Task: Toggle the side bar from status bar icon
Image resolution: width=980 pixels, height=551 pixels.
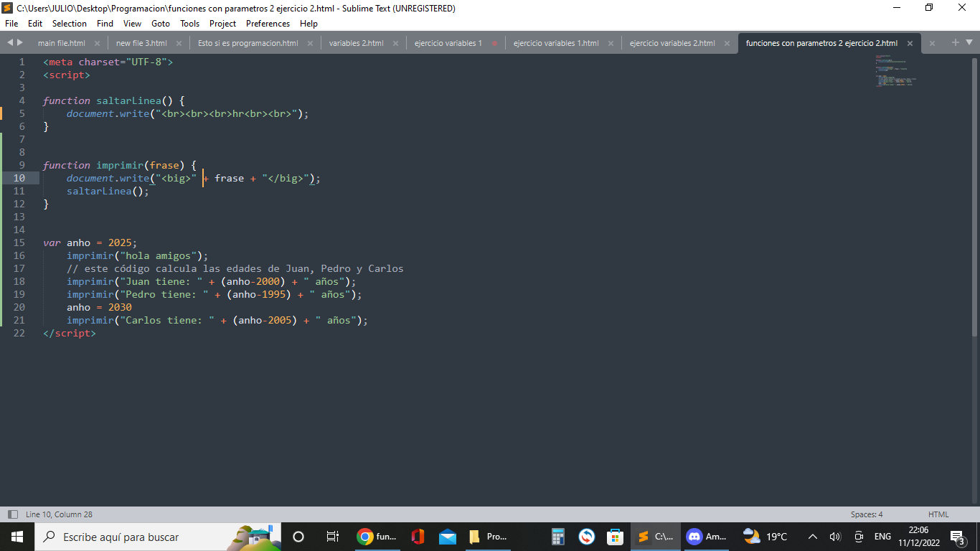Action: [x=12, y=514]
